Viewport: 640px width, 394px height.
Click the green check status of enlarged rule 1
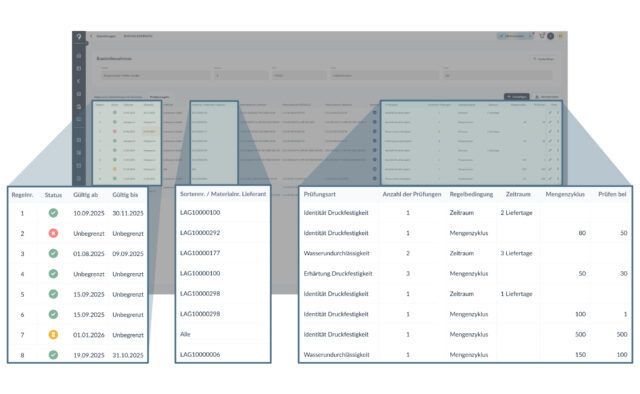[x=53, y=213]
